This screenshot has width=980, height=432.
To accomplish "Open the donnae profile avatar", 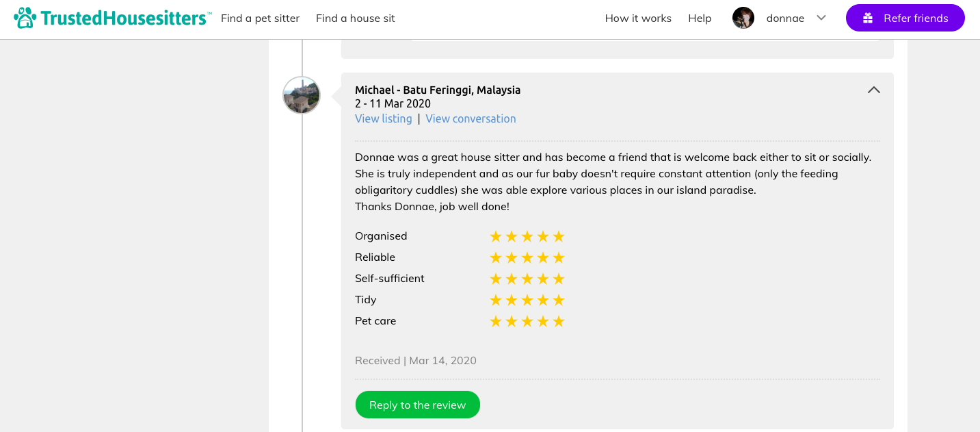I will click(743, 18).
